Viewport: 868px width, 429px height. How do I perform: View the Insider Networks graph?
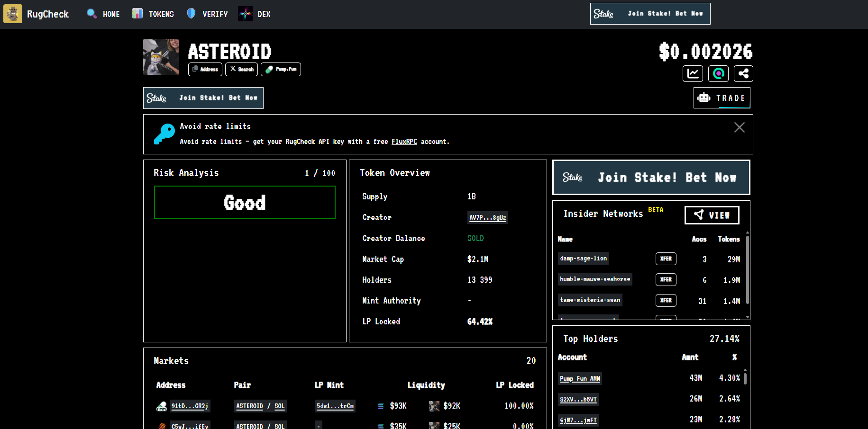coord(712,215)
